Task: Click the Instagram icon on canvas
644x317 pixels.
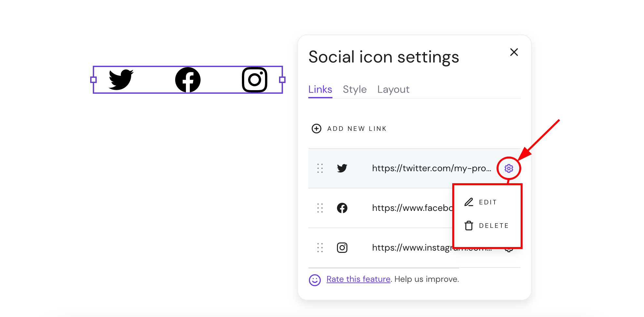Action: tap(255, 80)
